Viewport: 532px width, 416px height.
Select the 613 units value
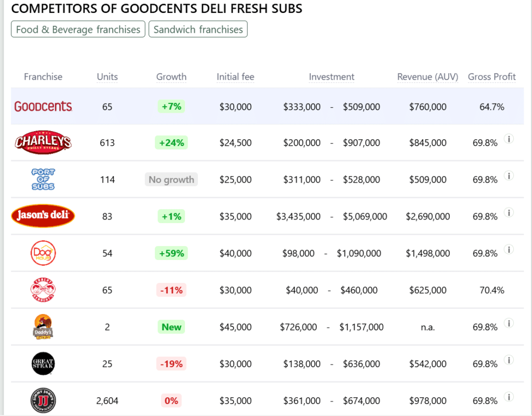pos(107,142)
